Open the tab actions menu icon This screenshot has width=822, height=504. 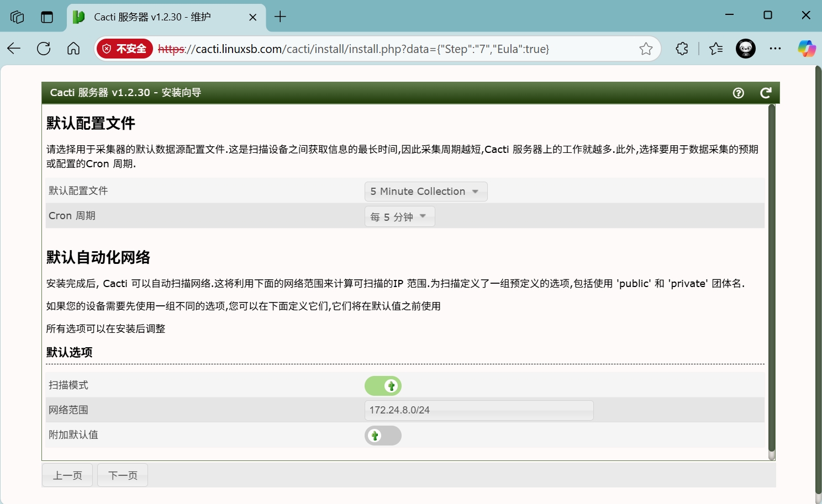point(47,17)
